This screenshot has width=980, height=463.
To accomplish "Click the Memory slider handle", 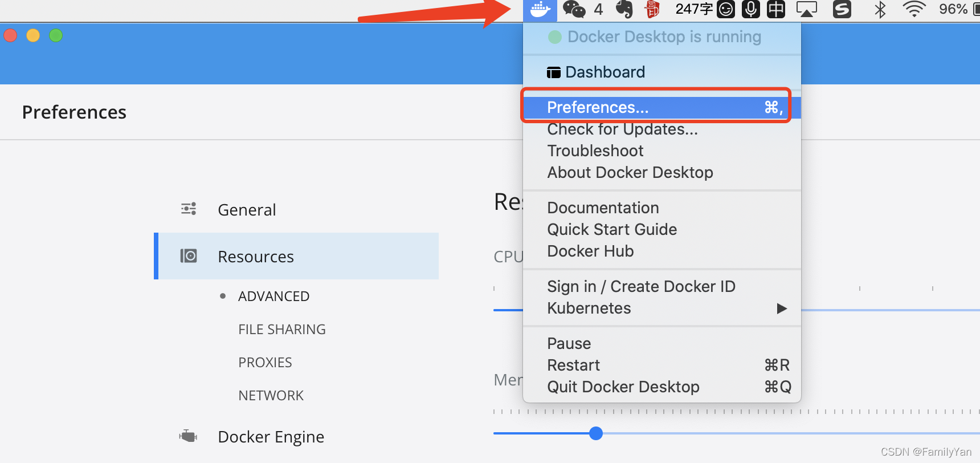I will point(596,433).
